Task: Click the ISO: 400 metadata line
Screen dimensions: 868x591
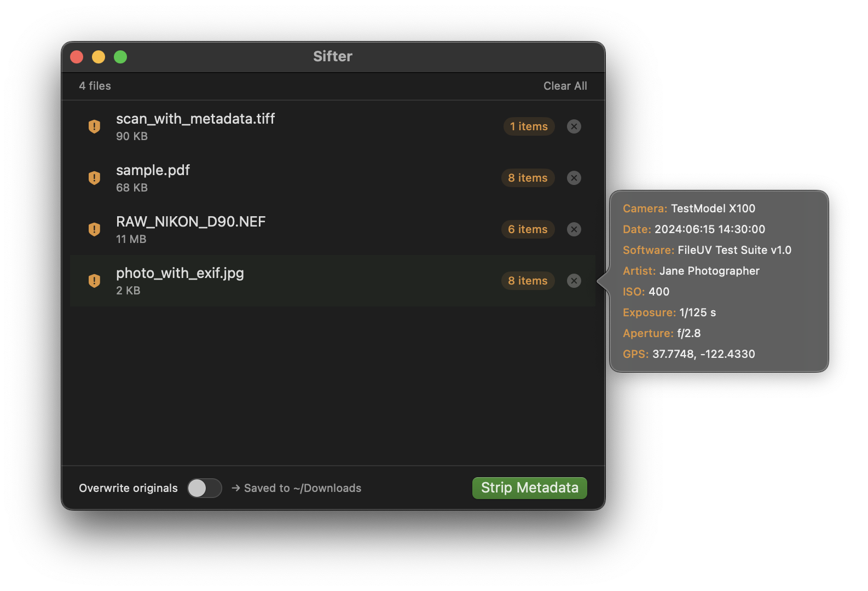Action: point(646,292)
